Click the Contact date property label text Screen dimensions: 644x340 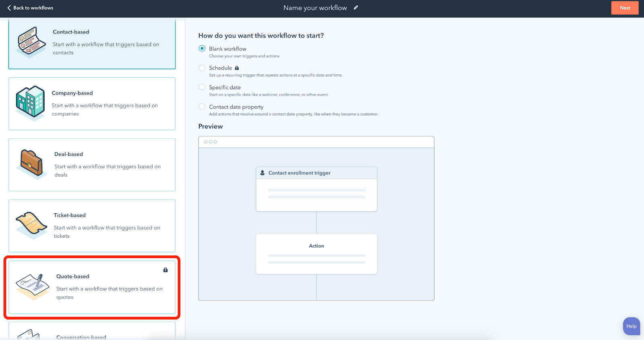click(x=236, y=107)
